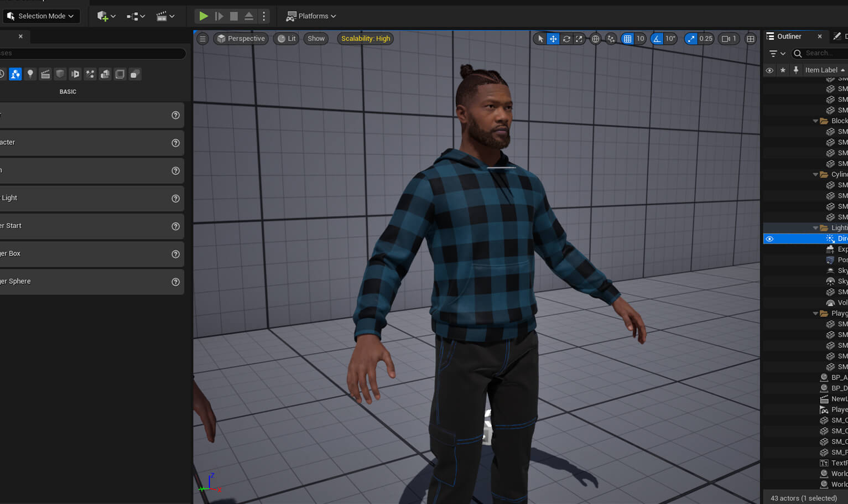This screenshot has width=848, height=504.
Task: Open the viewport hamburger options menu
Action: (202, 39)
